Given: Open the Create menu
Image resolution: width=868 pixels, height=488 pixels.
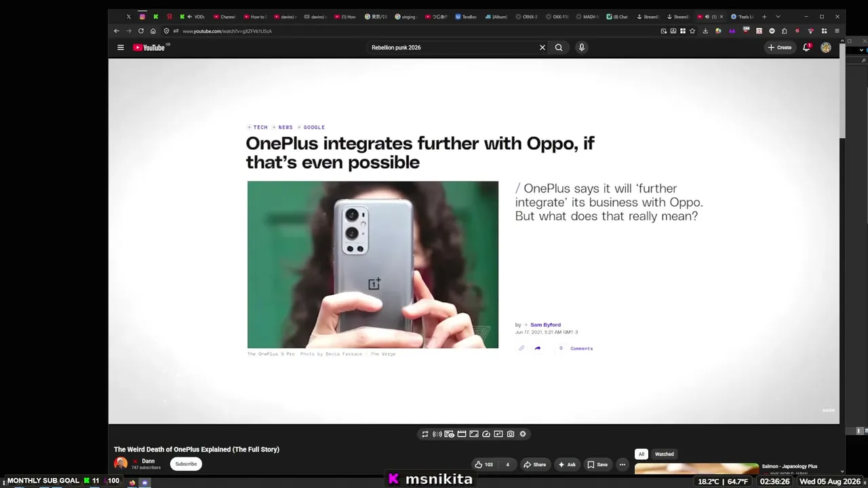Looking at the screenshot, I should pos(780,47).
